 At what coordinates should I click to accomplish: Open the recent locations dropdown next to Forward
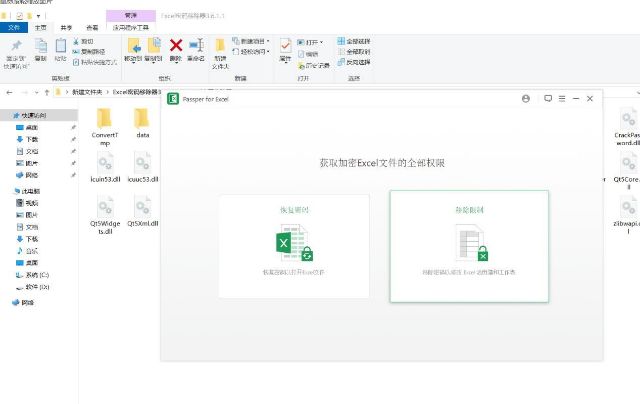(36, 93)
